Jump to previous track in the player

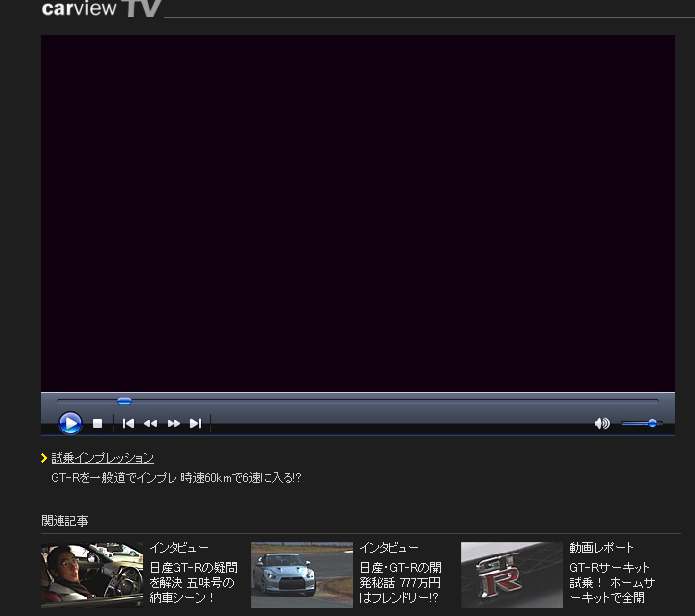tap(128, 424)
